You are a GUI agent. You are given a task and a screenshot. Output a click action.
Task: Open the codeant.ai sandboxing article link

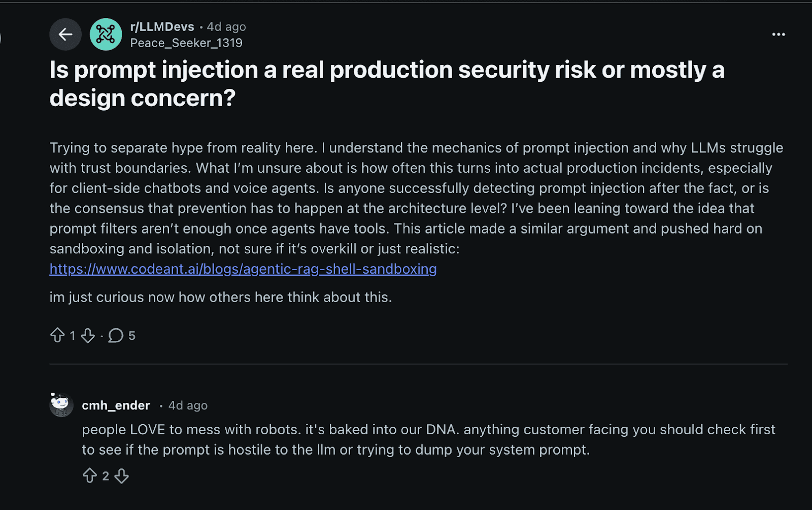click(x=243, y=269)
